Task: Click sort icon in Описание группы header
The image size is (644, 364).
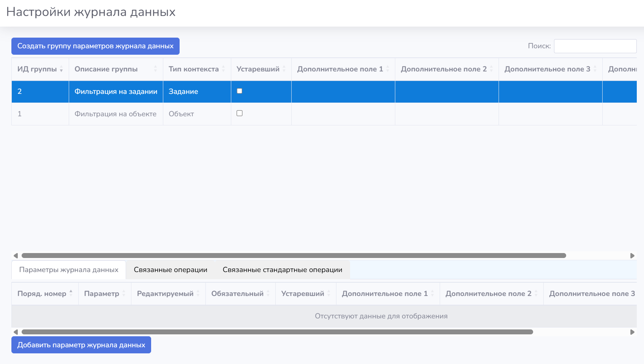Action: (155, 69)
